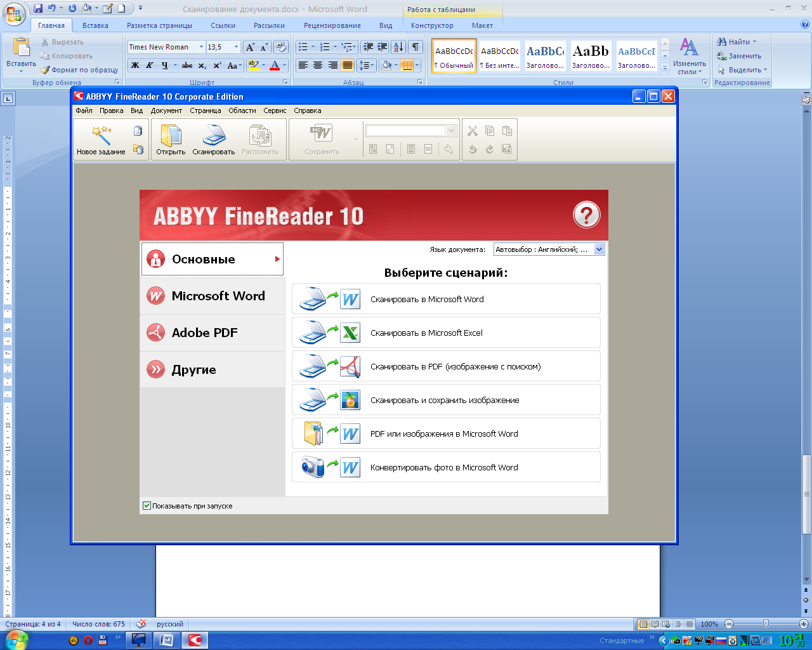Screen dimensions: 812x650
Task: Open font color dropdown arrow in Word
Action: (284, 65)
